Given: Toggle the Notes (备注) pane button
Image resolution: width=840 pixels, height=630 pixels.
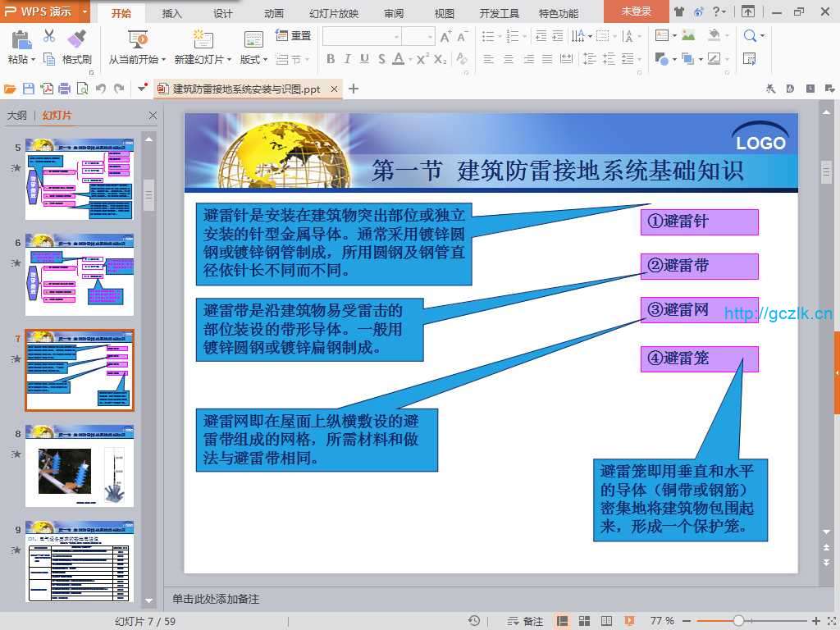Looking at the screenshot, I should coord(525,621).
